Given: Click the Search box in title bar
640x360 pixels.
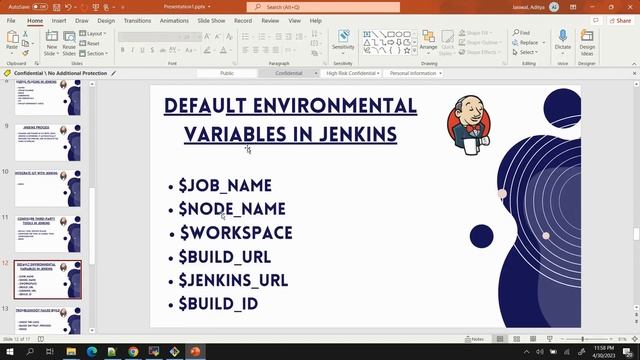Looking at the screenshot, I should tap(323, 7).
